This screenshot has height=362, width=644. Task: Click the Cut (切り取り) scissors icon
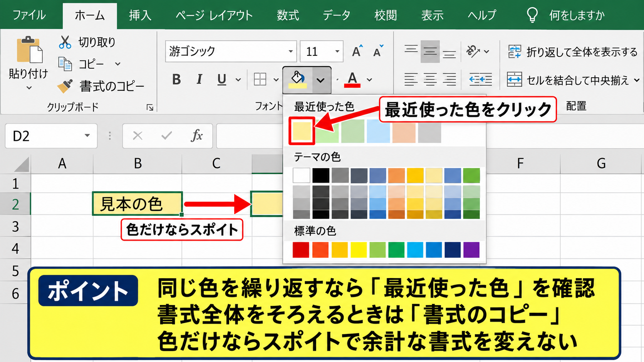pos(65,42)
